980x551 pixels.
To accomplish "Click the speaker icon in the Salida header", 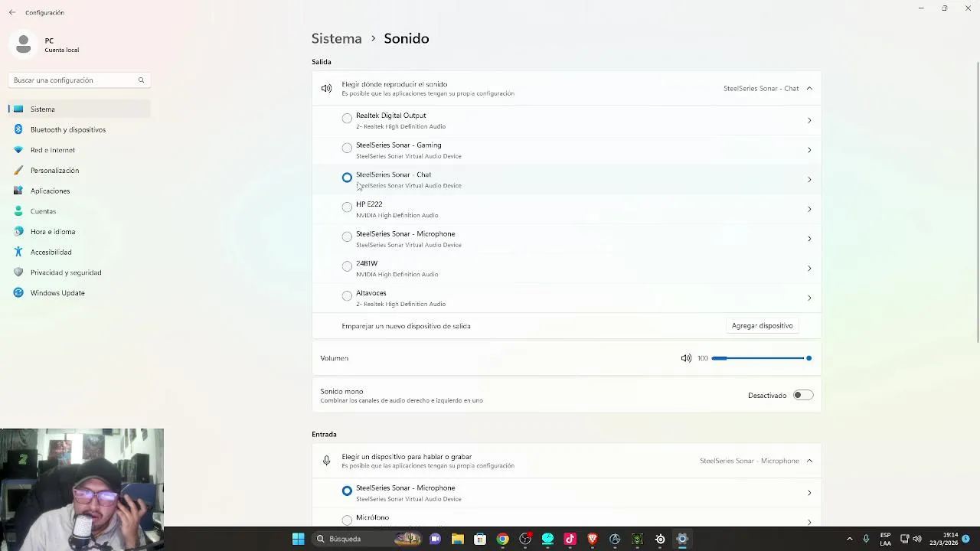I will click(327, 89).
